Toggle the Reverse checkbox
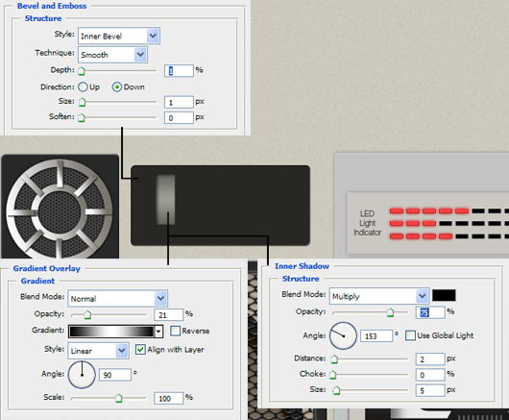509x420 pixels. [176, 331]
